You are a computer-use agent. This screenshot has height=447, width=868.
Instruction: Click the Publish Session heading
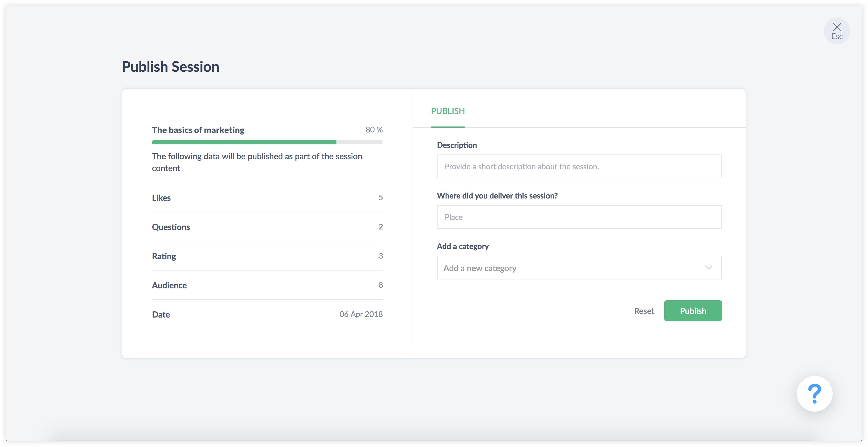170,67
